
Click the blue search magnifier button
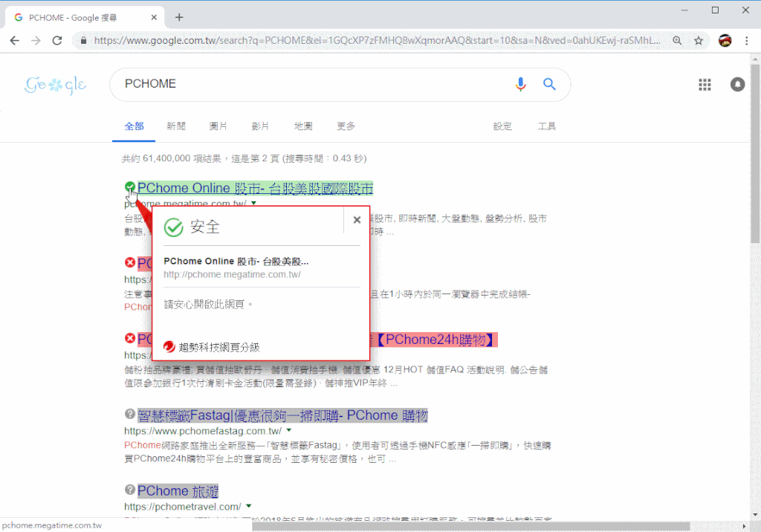549,84
